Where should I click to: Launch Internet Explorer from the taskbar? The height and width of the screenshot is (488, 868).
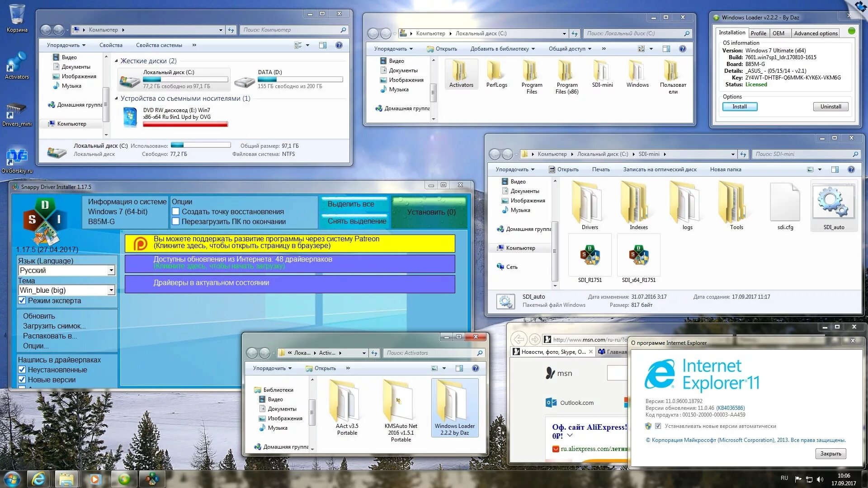click(x=38, y=479)
